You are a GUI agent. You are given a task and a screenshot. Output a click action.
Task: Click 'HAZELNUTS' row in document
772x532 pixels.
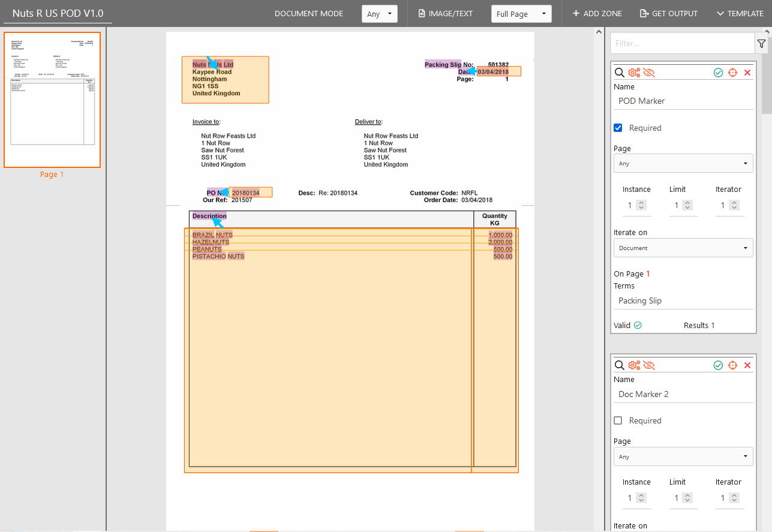click(211, 242)
